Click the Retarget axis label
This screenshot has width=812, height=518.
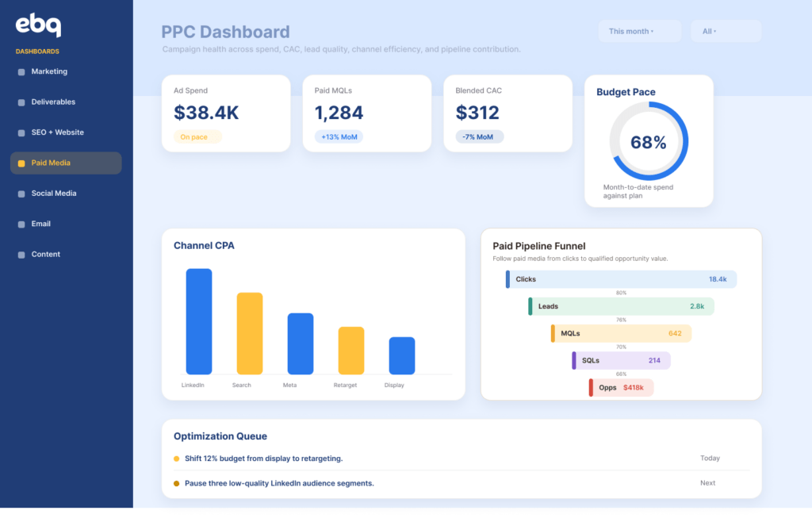(x=346, y=386)
